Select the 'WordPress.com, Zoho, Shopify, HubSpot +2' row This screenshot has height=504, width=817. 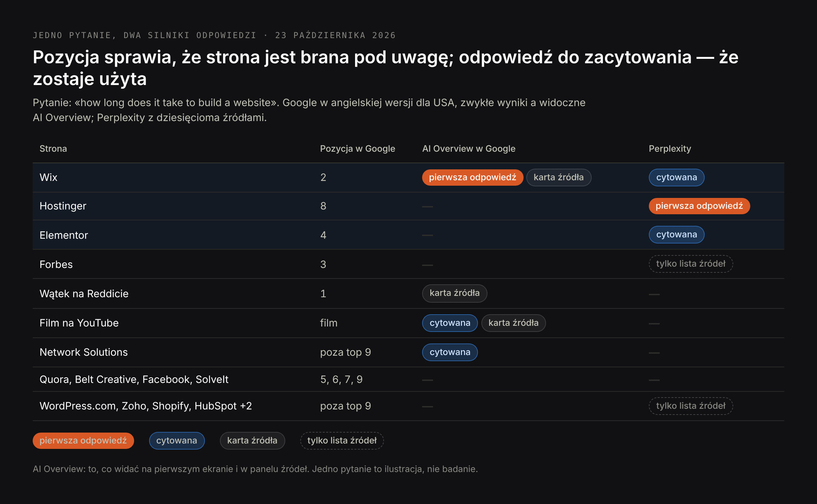click(408, 406)
